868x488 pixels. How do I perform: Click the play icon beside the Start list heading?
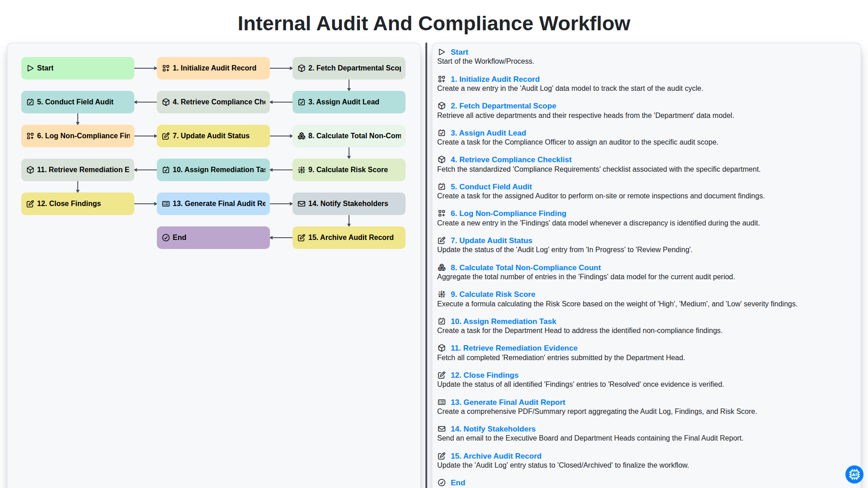442,52
